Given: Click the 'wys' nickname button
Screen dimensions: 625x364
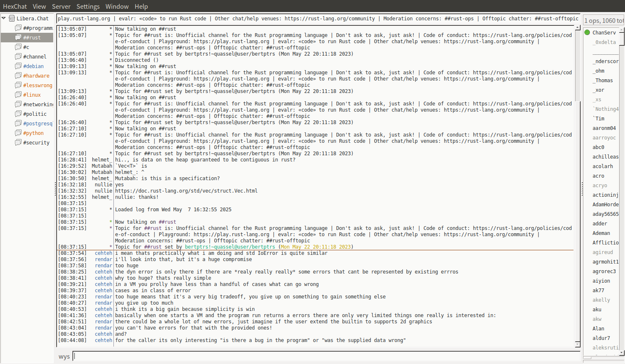Looking at the screenshot, I should (x=64, y=357).
